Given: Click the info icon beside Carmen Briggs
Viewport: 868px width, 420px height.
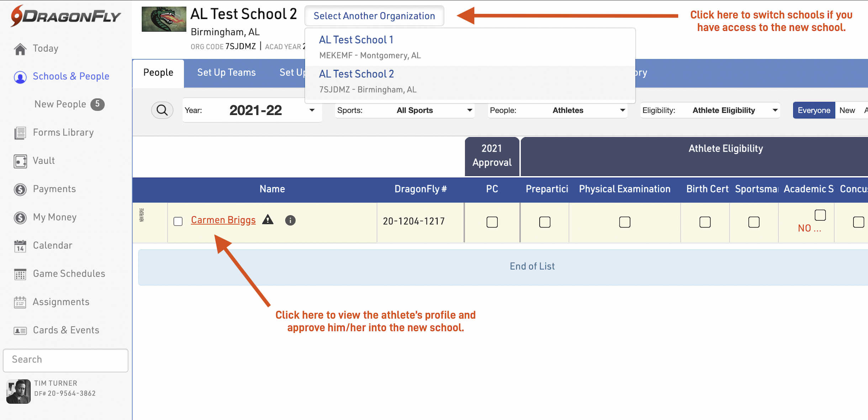Looking at the screenshot, I should coord(290,220).
